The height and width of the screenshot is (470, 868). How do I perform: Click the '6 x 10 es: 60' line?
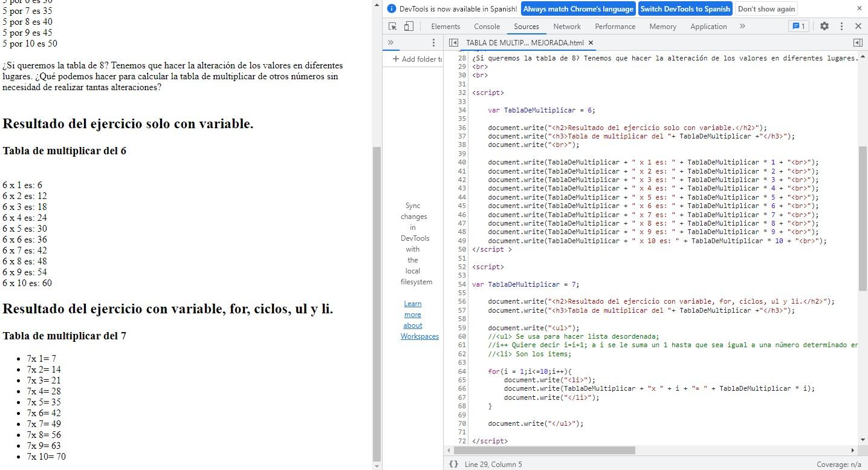27,283
